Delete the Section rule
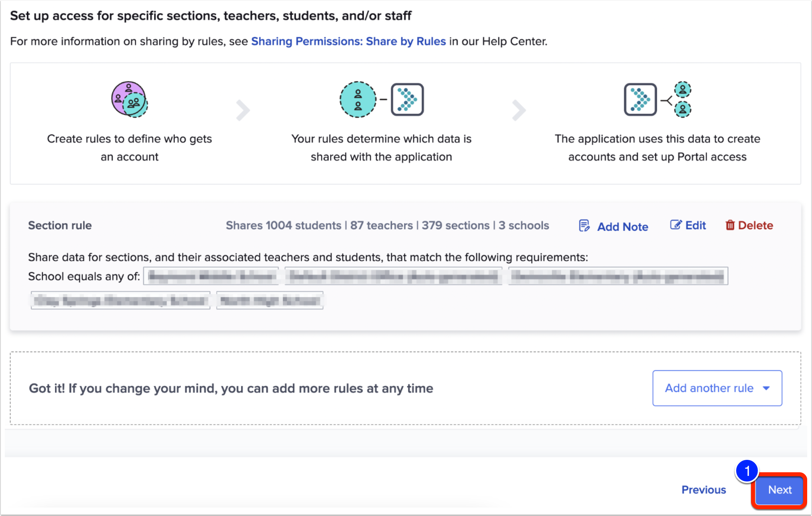Image resolution: width=812 pixels, height=516 pixels. tap(749, 225)
